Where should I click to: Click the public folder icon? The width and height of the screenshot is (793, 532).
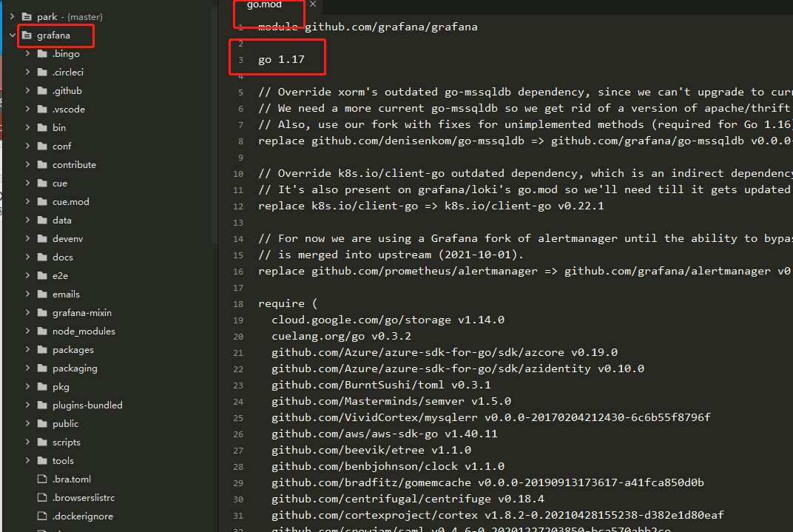[x=42, y=424]
